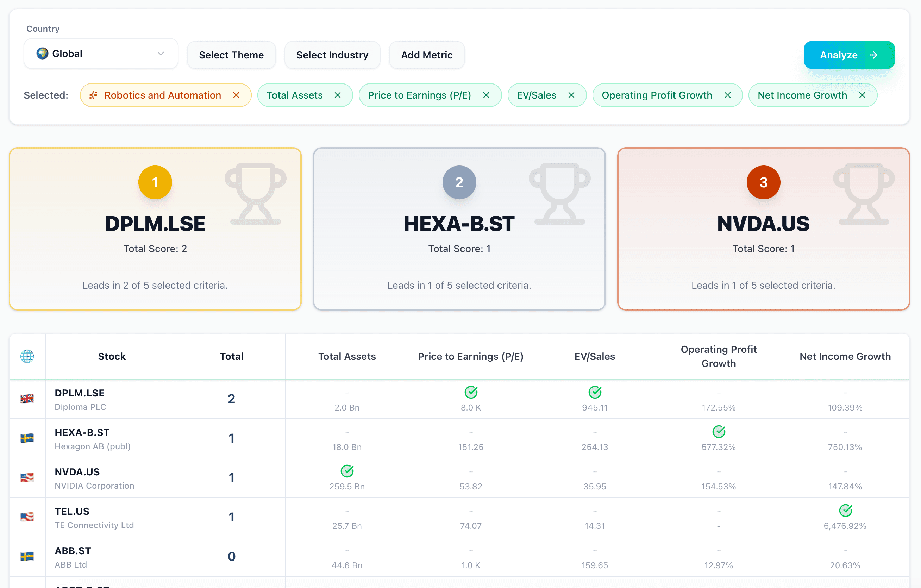The height and width of the screenshot is (588, 921).
Task: Remove the Price to Earnings (P/E) chip
Action: pyautogui.click(x=486, y=95)
